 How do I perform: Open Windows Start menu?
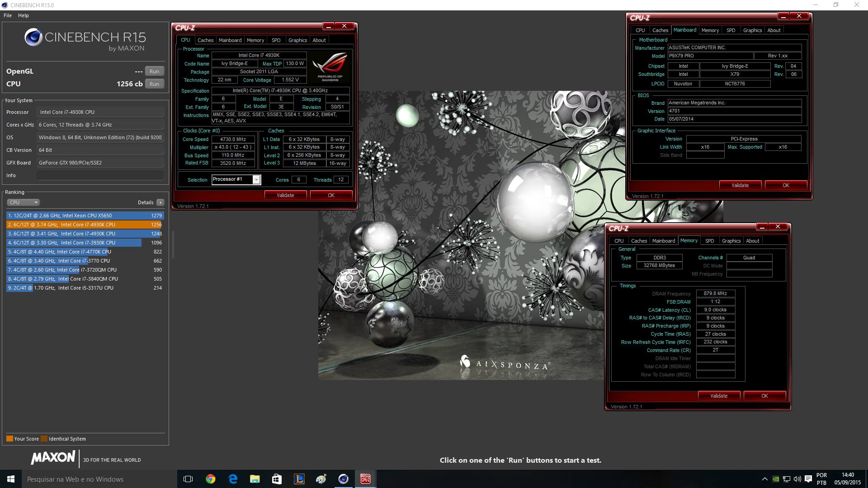[x=11, y=479]
